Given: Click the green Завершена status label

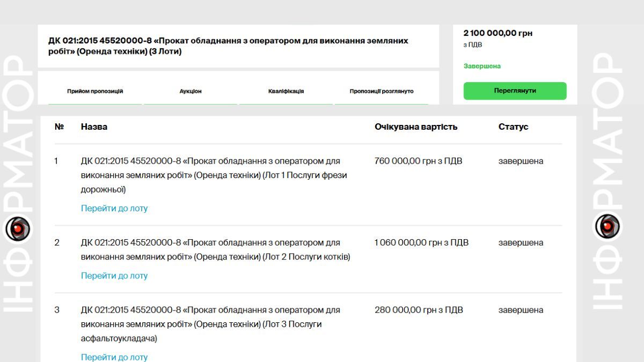Looking at the screenshot, I should point(482,66).
